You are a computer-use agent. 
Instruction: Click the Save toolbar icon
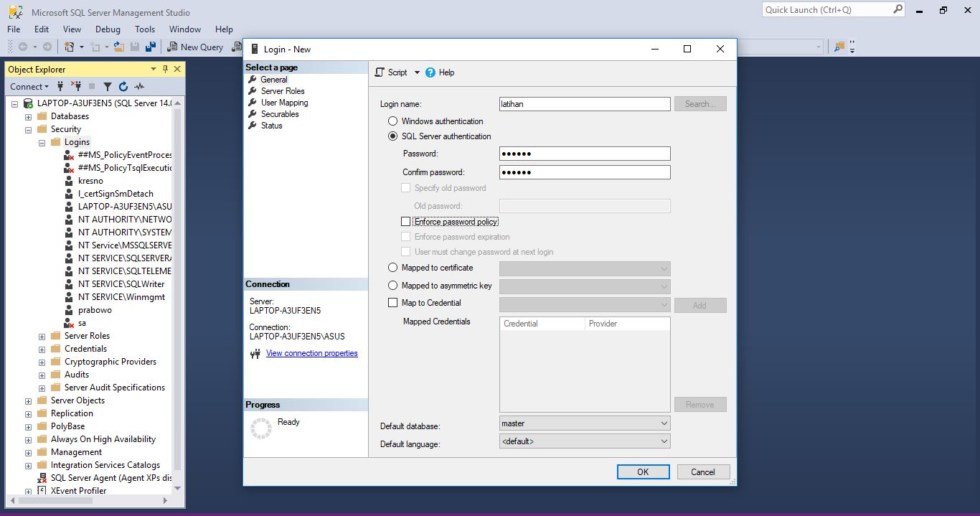point(136,46)
